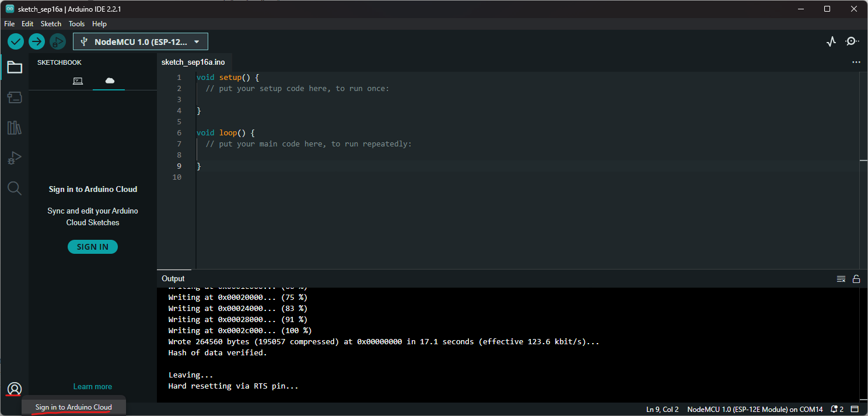
Task: Click 'Hard resetting via RTS pin...' output line
Action: click(x=233, y=386)
